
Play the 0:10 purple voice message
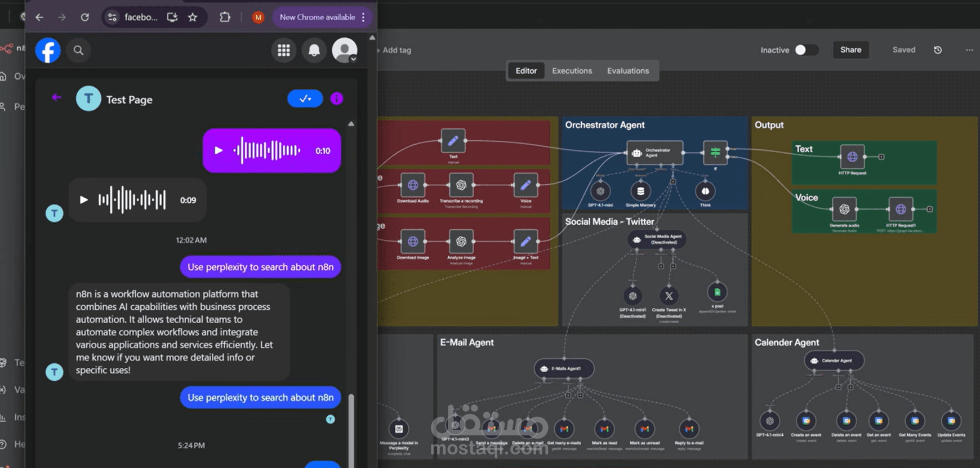(x=219, y=150)
